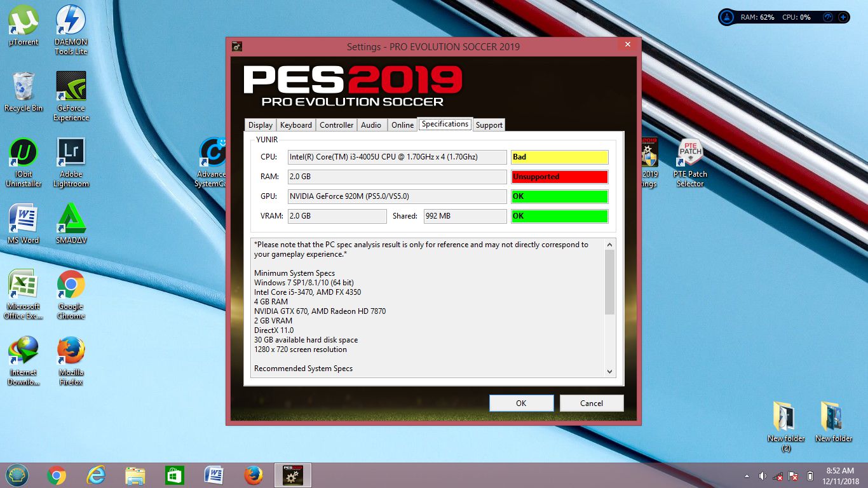Screen dimensions: 868x488
Task: Select Advanced SystemCare desktop icon
Action: click(212, 163)
